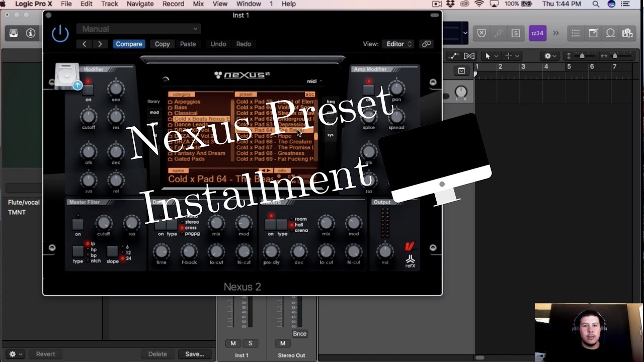The image size is (644, 362).
Task: Expand the toolbar overflow chevrons
Action: (x=556, y=33)
